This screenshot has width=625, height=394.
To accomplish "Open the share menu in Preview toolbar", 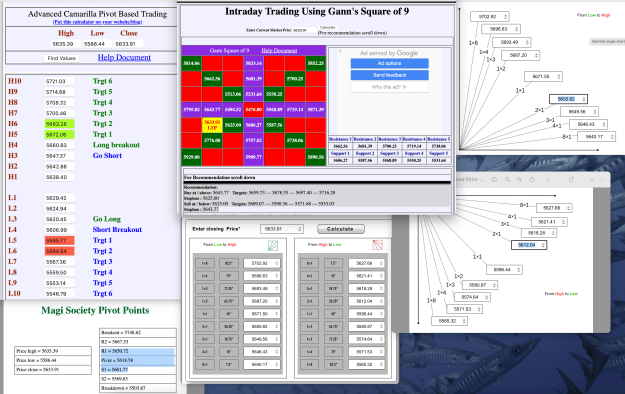I will [x=532, y=180].
